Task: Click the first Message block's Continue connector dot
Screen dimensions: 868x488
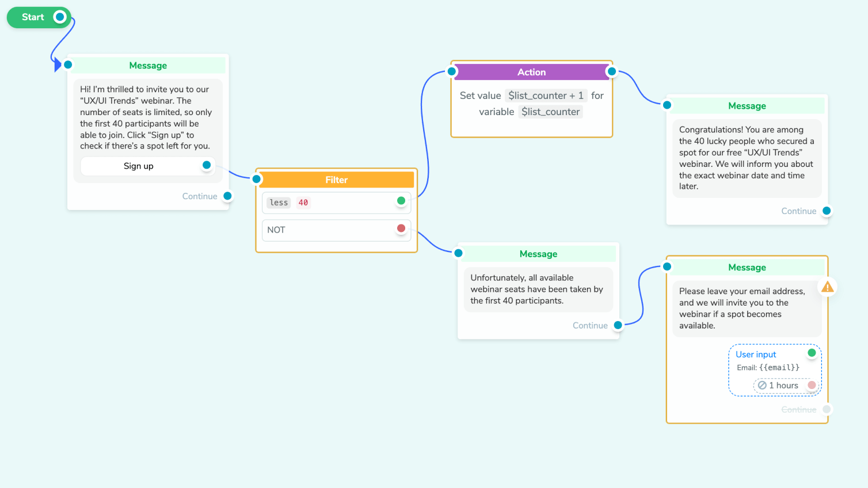Action: click(228, 196)
